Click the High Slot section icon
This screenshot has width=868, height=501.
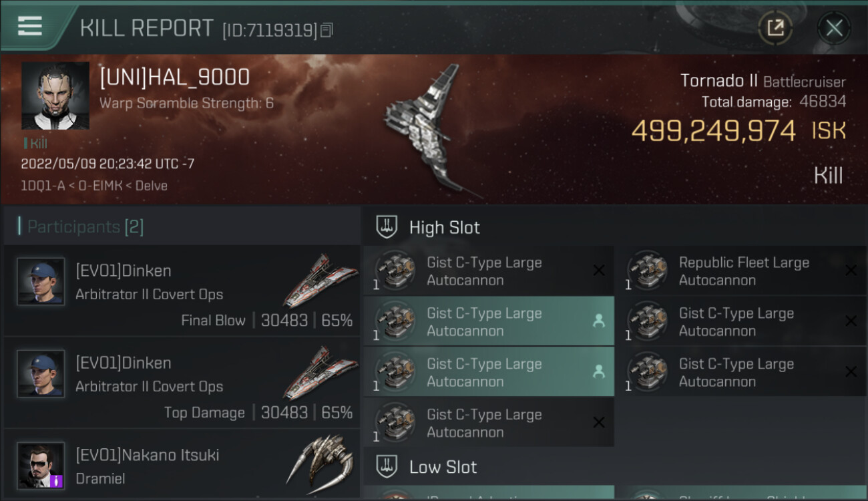[x=387, y=227]
